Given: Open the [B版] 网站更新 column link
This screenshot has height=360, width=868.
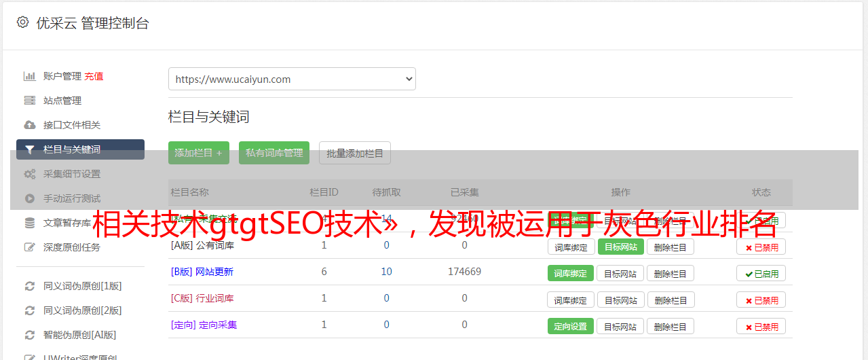Looking at the screenshot, I should click(202, 272).
